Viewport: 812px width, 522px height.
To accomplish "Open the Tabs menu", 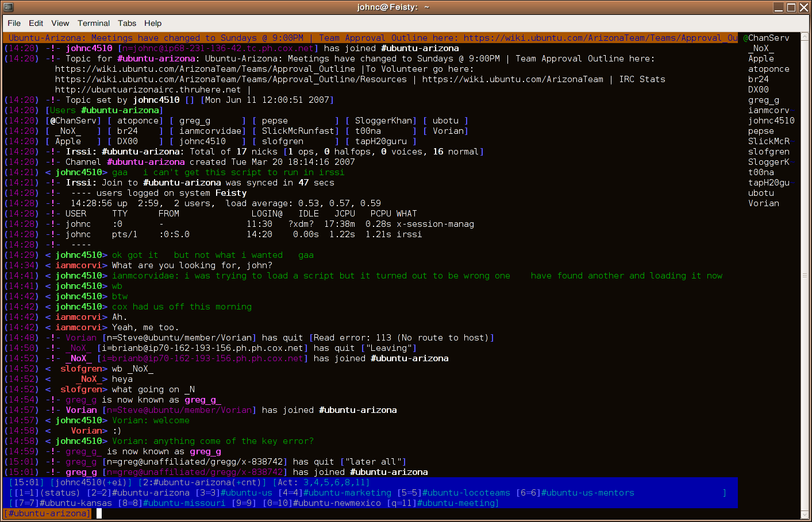I will [127, 23].
